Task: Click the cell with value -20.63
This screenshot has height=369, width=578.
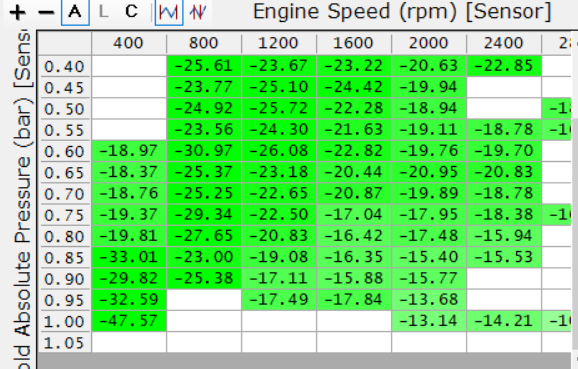Action: 429,66
